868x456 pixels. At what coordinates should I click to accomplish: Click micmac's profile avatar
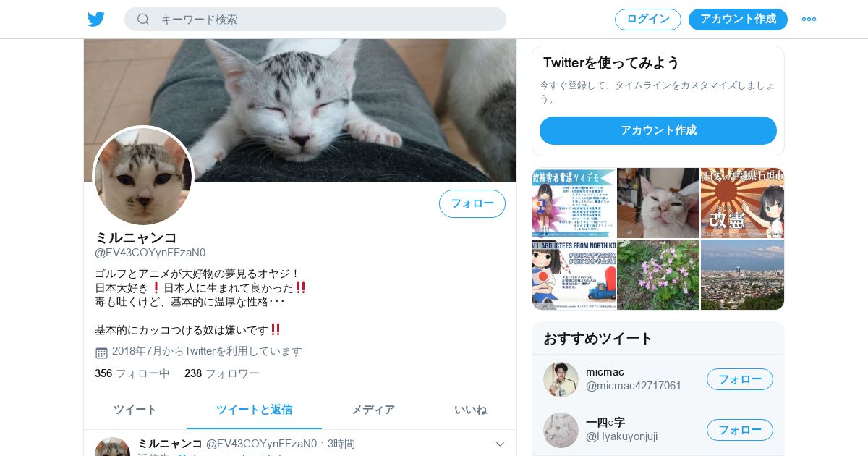pyautogui.click(x=561, y=379)
